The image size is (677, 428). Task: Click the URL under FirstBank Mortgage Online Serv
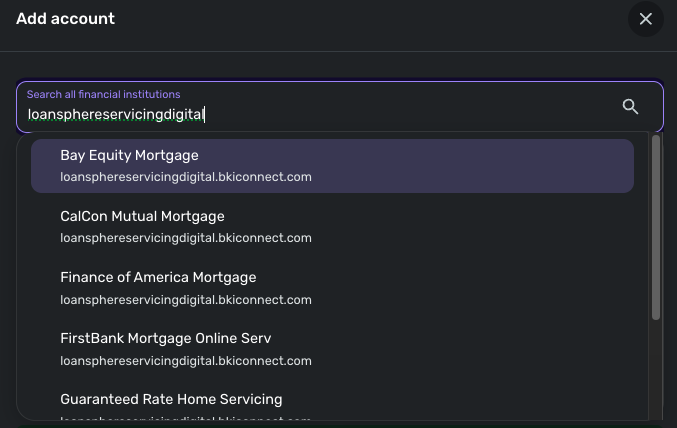[x=186, y=361]
